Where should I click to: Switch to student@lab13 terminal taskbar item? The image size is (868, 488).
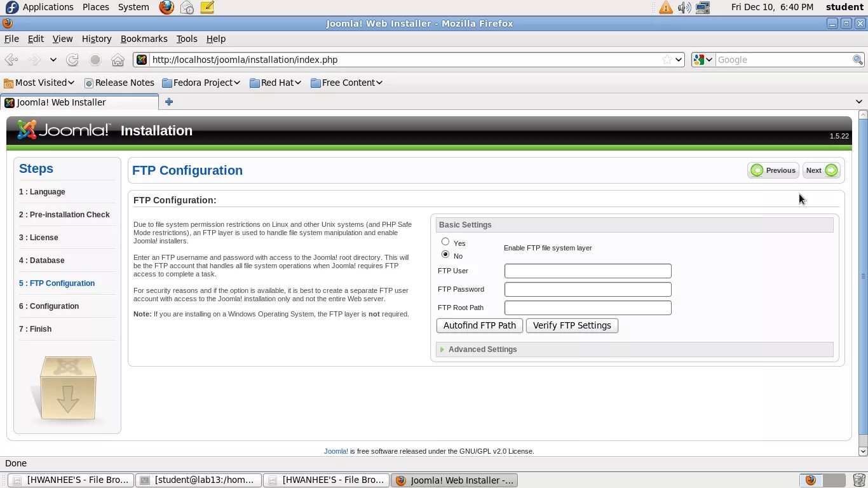[x=199, y=480]
